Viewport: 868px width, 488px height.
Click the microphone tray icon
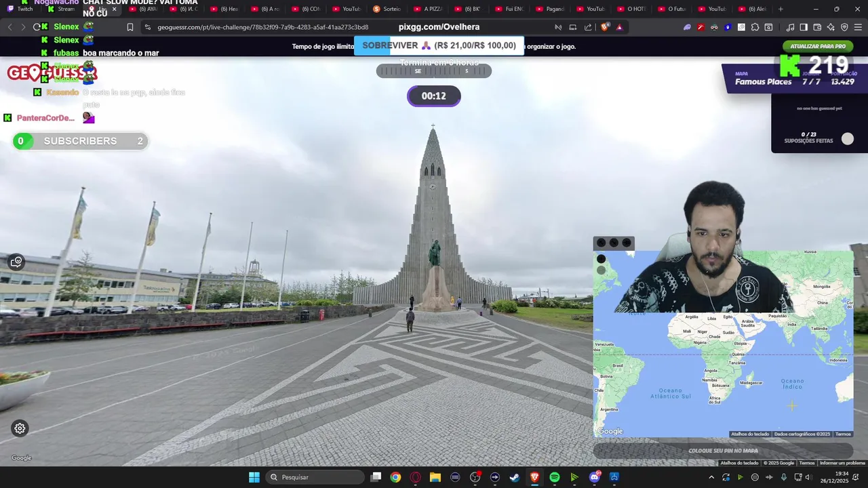(784, 477)
